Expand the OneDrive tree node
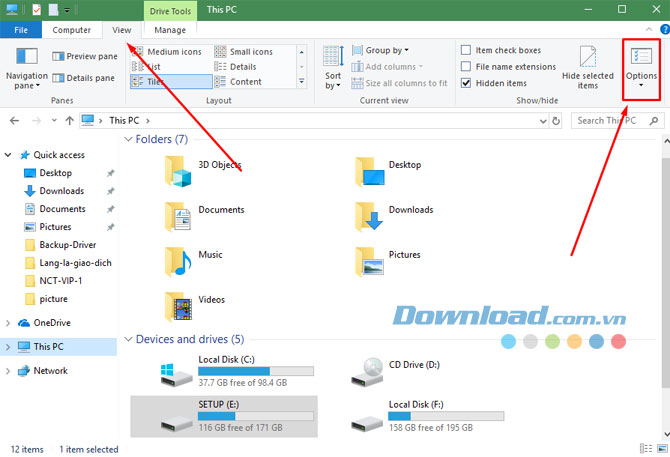 8,323
